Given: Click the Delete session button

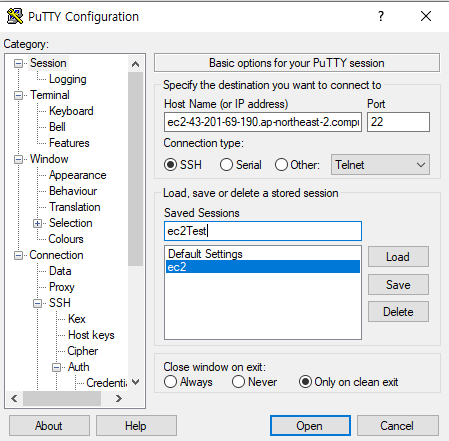Looking at the screenshot, I should click(x=398, y=312).
